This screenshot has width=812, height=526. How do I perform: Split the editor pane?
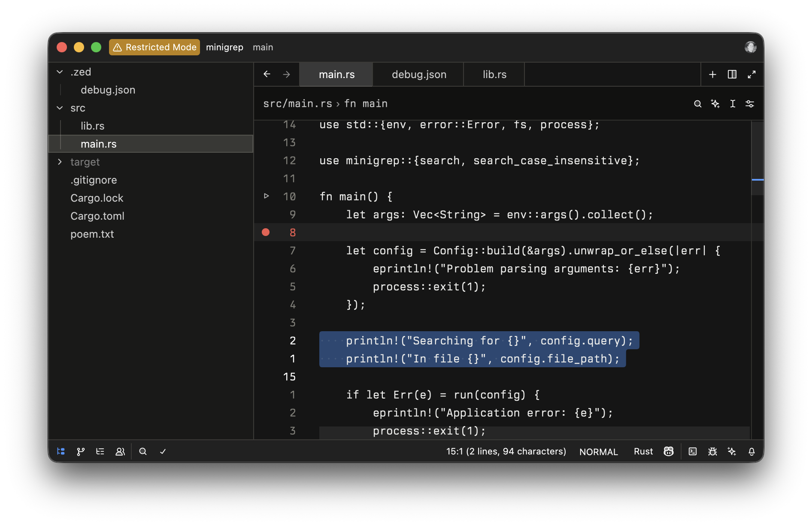pos(732,74)
